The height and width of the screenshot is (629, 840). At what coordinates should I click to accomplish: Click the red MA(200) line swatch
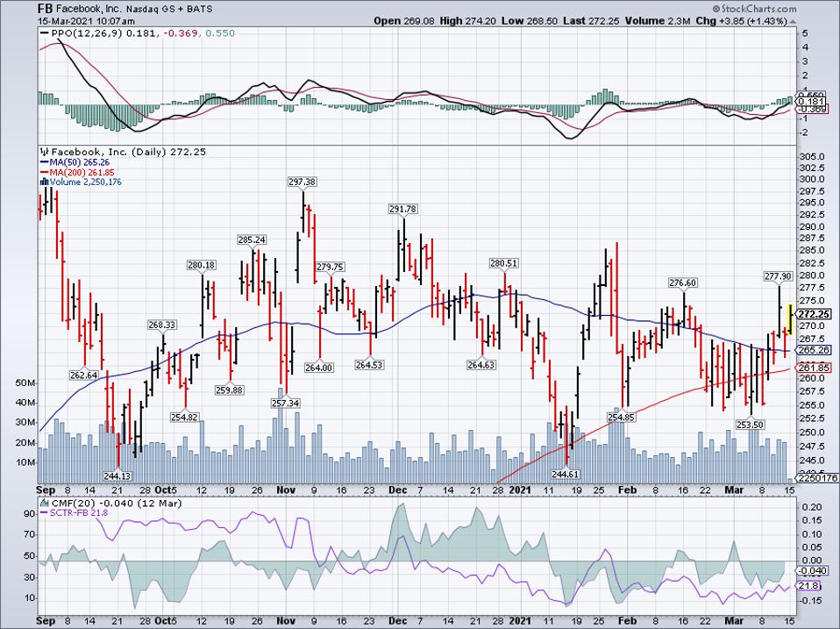(44, 173)
